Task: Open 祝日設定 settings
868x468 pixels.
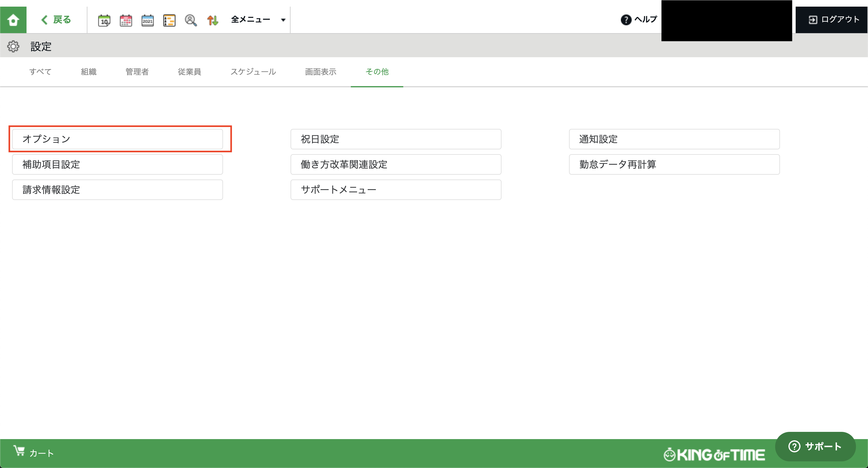Action: [x=396, y=139]
